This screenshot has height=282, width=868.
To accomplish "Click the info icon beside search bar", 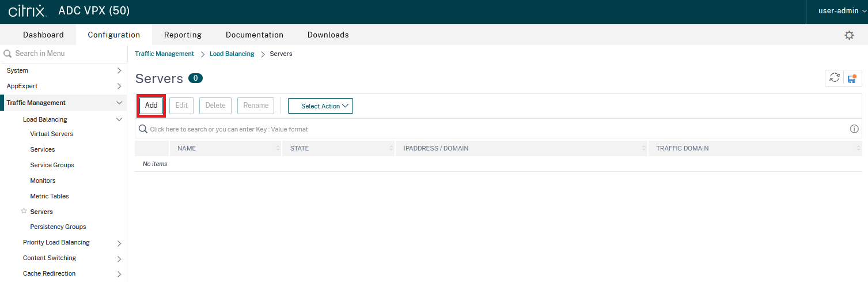I will pos(854,129).
